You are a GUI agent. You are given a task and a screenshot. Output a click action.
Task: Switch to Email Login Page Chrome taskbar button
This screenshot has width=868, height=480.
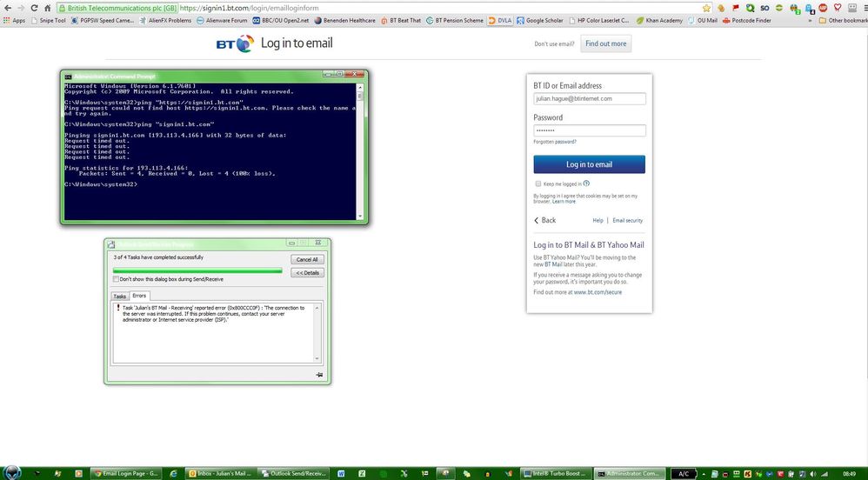tap(125, 473)
